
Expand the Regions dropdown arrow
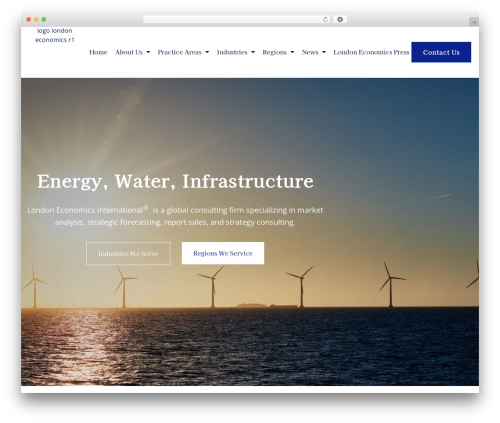292,52
